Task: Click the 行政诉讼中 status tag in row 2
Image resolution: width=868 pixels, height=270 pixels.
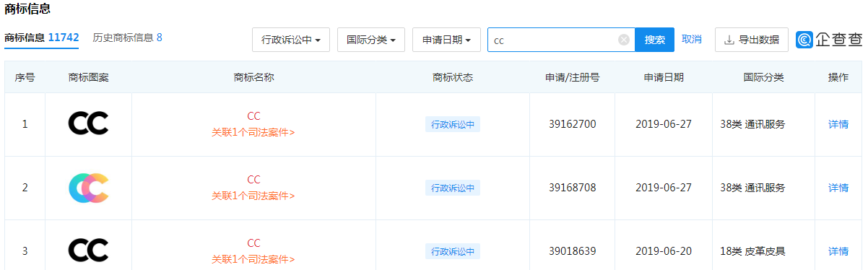Action: 453,188
